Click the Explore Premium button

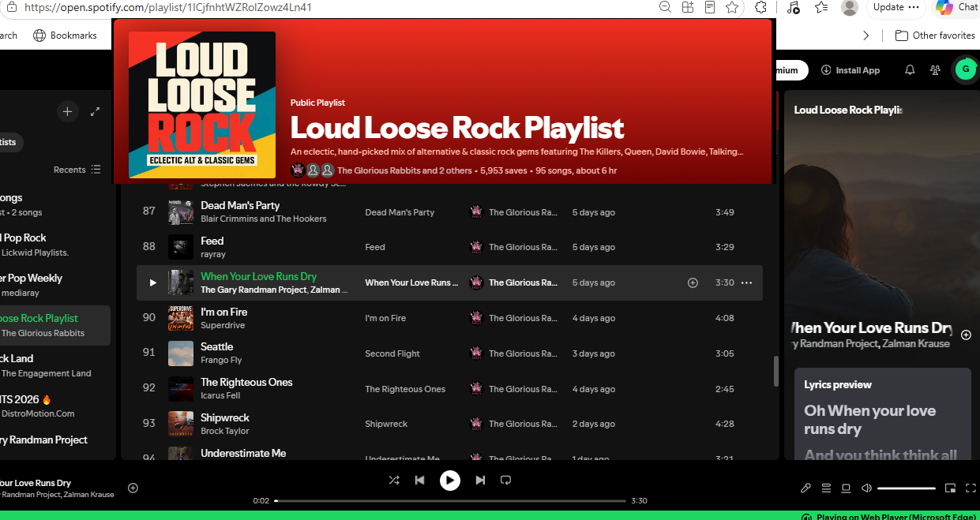coord(790,70)
